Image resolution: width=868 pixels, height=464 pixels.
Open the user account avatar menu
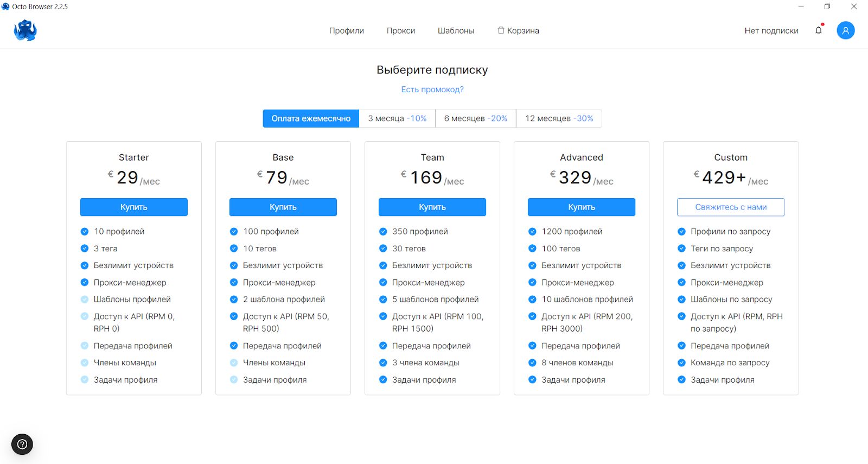click(x=845, y=30)
